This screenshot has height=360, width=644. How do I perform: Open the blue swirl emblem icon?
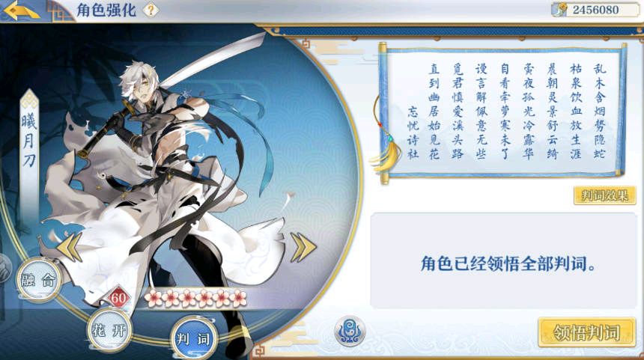coord(350,331)
